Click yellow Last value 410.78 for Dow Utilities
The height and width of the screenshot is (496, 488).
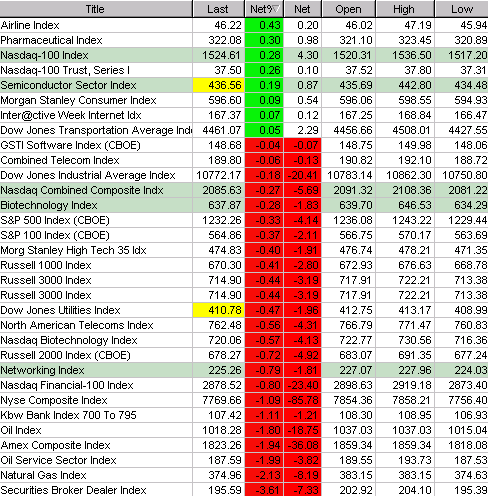pos(219,310)
